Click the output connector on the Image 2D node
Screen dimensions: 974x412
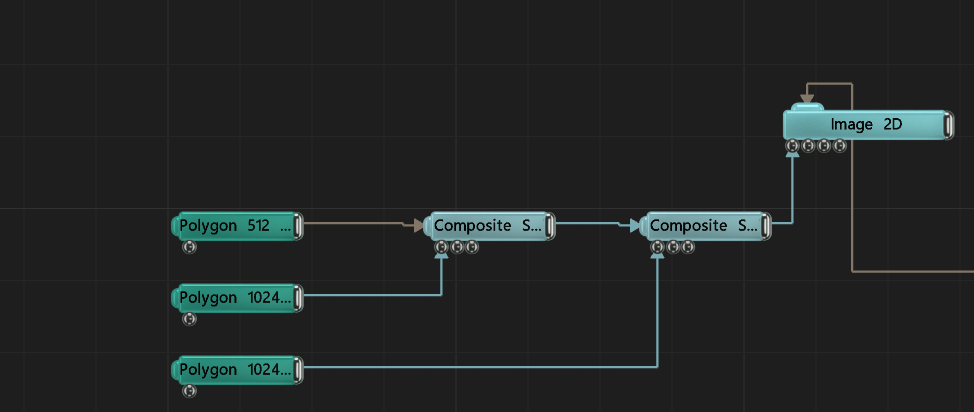point(948,125)
